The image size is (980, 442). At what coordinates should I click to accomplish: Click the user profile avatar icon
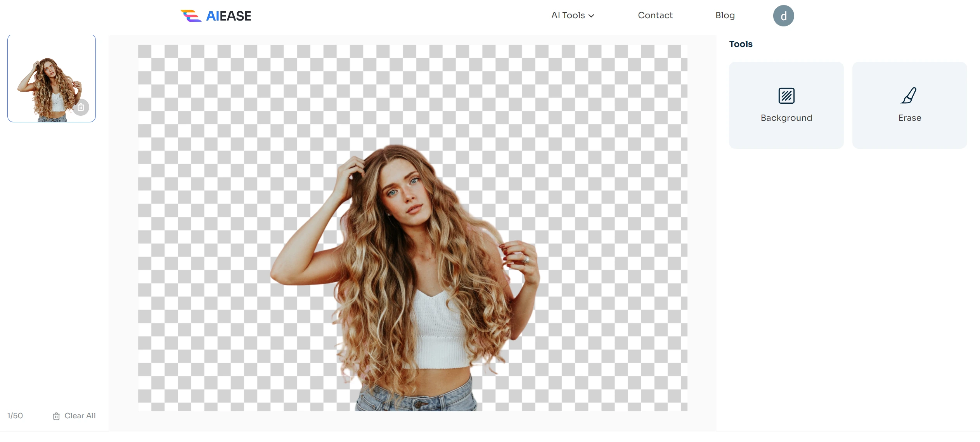click(x=783, y=16)
